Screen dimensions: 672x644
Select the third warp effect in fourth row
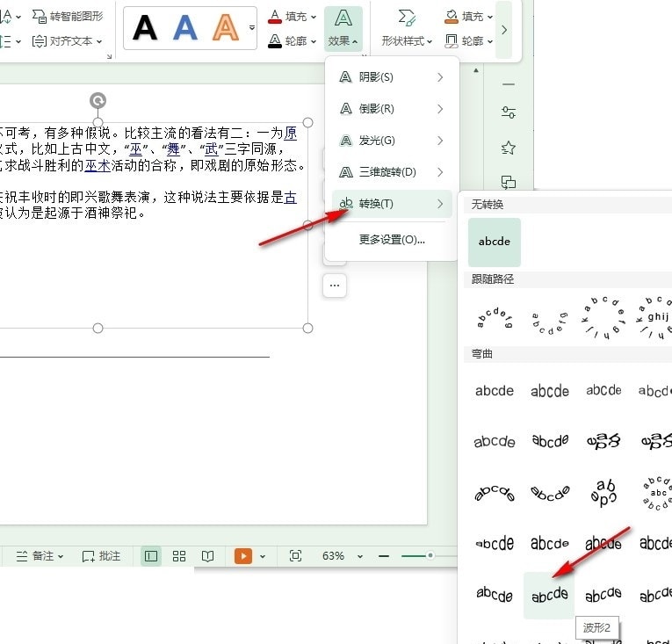click(603, 544)
